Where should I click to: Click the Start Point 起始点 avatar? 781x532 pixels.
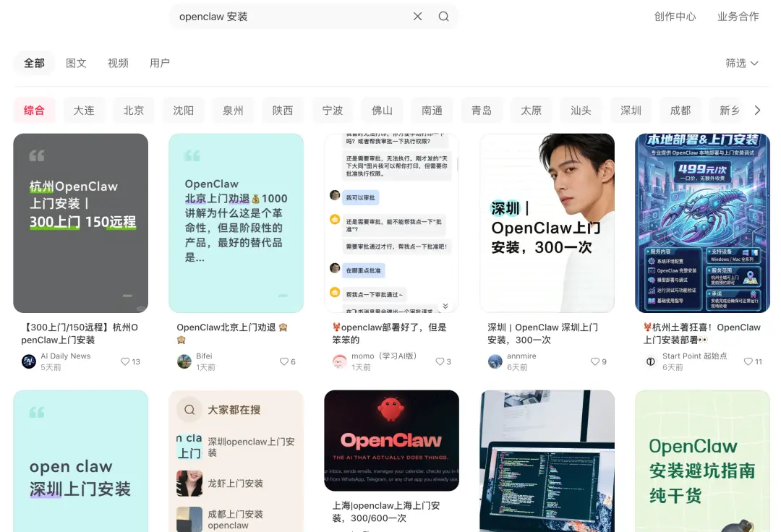[x=650, y=361]
